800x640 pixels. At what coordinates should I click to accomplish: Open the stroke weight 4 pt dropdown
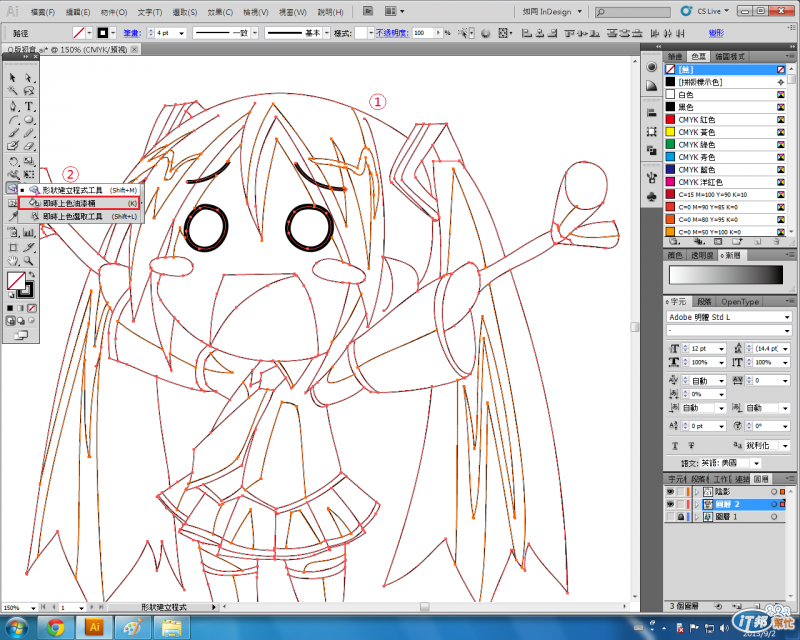181,33
